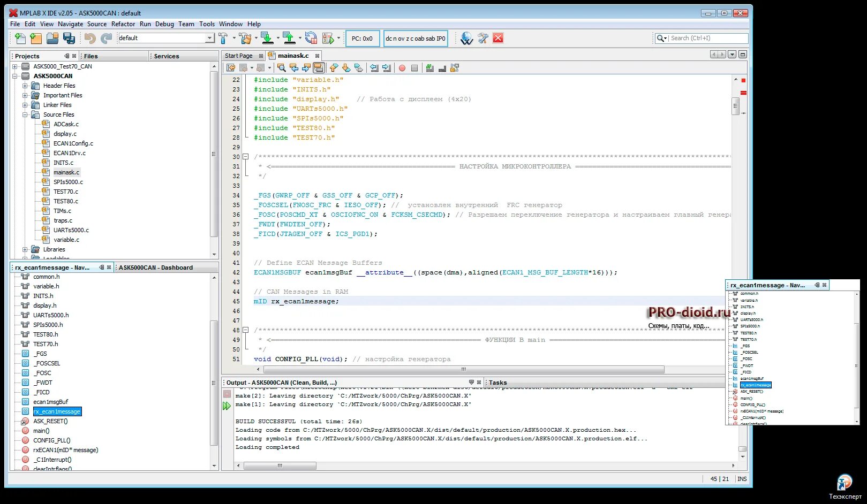Viewport: 867px width, 504px height.
Task: Open the Clean and Build dropdown arrow
Action: 256,38
